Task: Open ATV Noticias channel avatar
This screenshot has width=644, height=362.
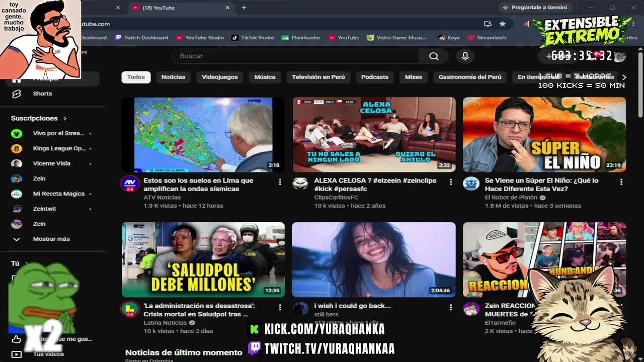Action: (x=130, y=184)
